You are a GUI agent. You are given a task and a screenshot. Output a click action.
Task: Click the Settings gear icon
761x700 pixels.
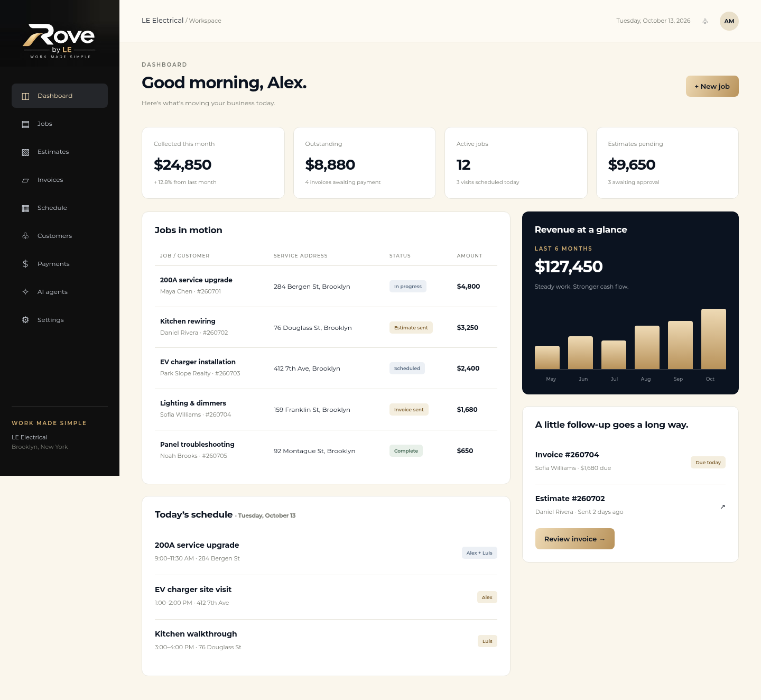click(x=25, y=320)
